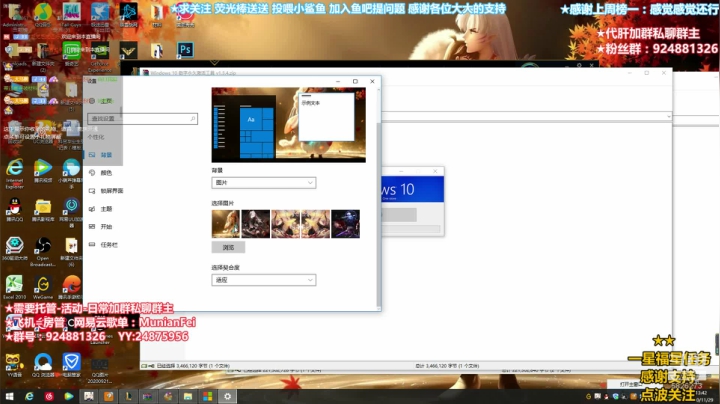Click the Internet Explorer taskbar icon
This screenshot has width=720, height=404.
coord(29,396)
